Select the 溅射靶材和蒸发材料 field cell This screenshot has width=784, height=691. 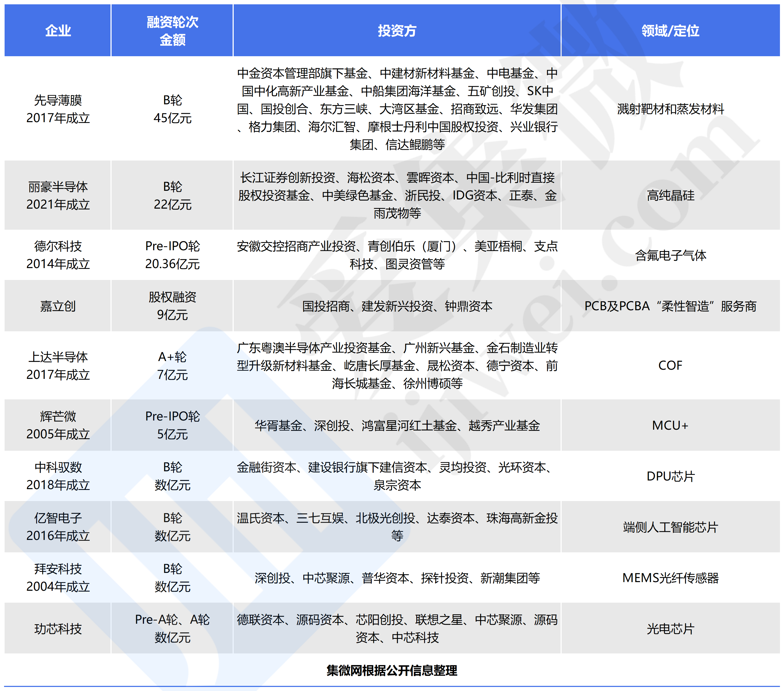pos(671,109)
